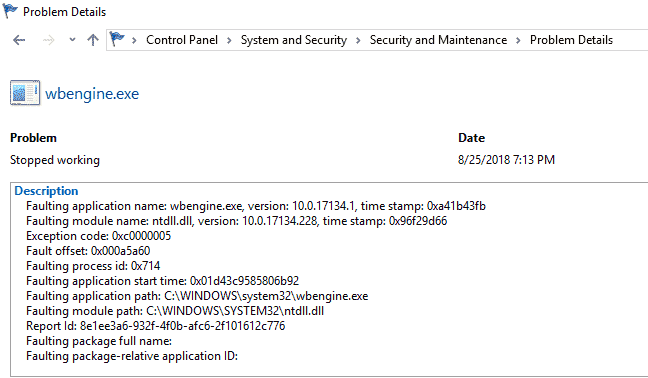Click the date 8/25/2018 7:13 PM

pyautogui.click(x=506, y=159)
